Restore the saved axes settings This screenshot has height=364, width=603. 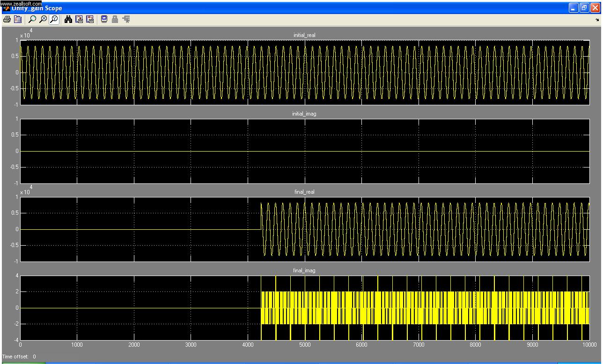[90, 19]
